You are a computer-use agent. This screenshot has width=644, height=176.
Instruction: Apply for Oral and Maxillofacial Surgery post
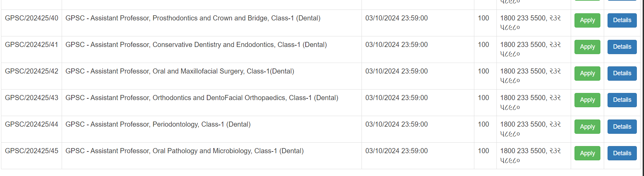(587, 74)
